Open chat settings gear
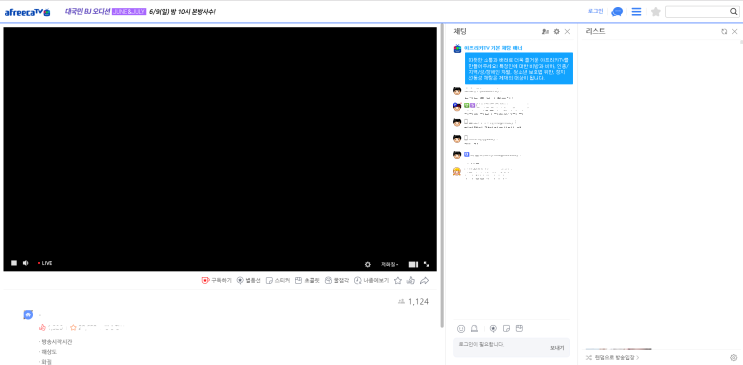Screen dimensions: 743x365 click(x=557, y=32)
